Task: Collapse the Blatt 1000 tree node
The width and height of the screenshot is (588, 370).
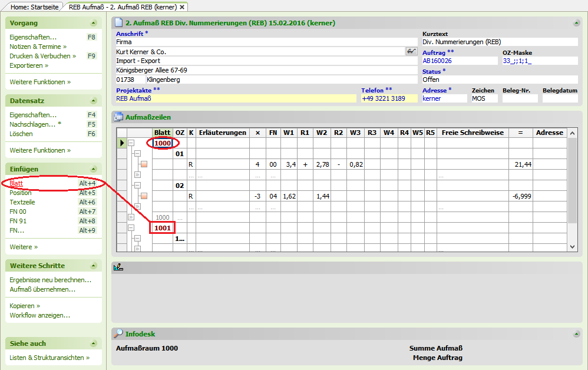Action: click(131, 143)
